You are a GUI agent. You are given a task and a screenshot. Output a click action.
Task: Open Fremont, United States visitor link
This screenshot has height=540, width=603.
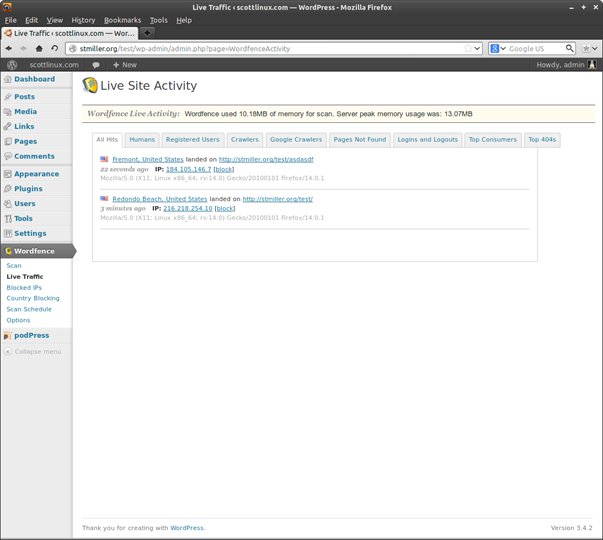(147, 159)
